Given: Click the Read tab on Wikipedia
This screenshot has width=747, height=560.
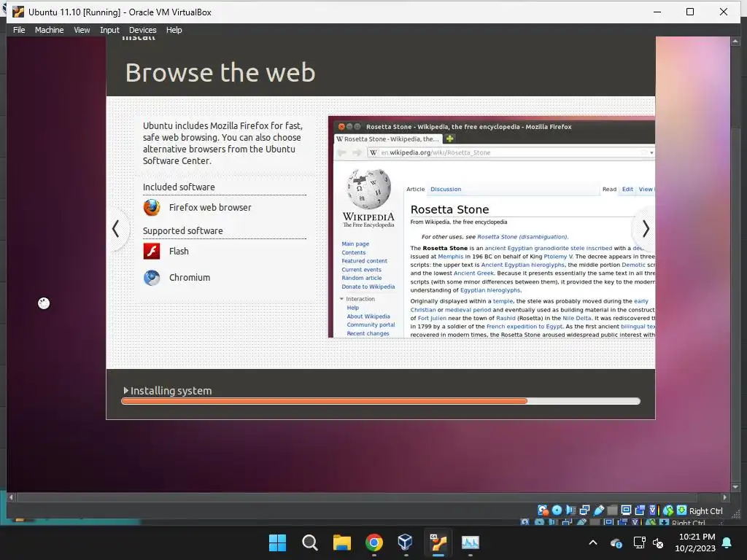Looking at the screenshot, I should tap(609, 189).
